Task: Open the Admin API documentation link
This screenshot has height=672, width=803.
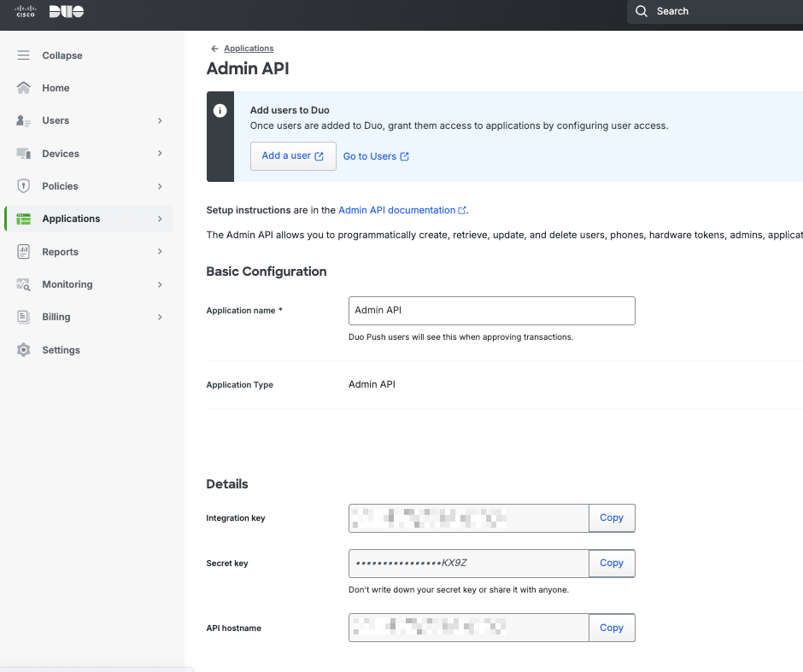Action: tap(396, 209)
